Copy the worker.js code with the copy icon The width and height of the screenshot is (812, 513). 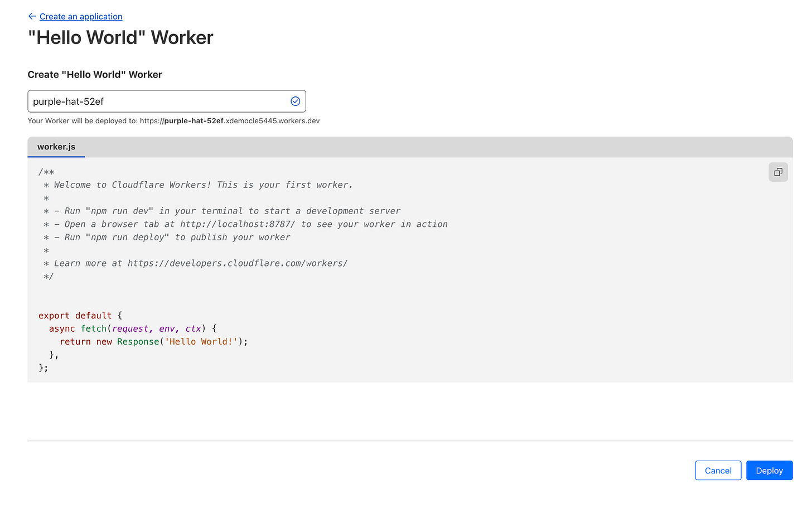(778, 172)
